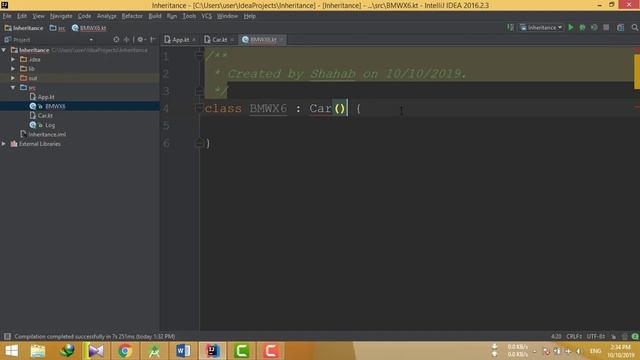Collapse the Inheritance project root
The width and height of the screenshot is (640, 360).
4,50
